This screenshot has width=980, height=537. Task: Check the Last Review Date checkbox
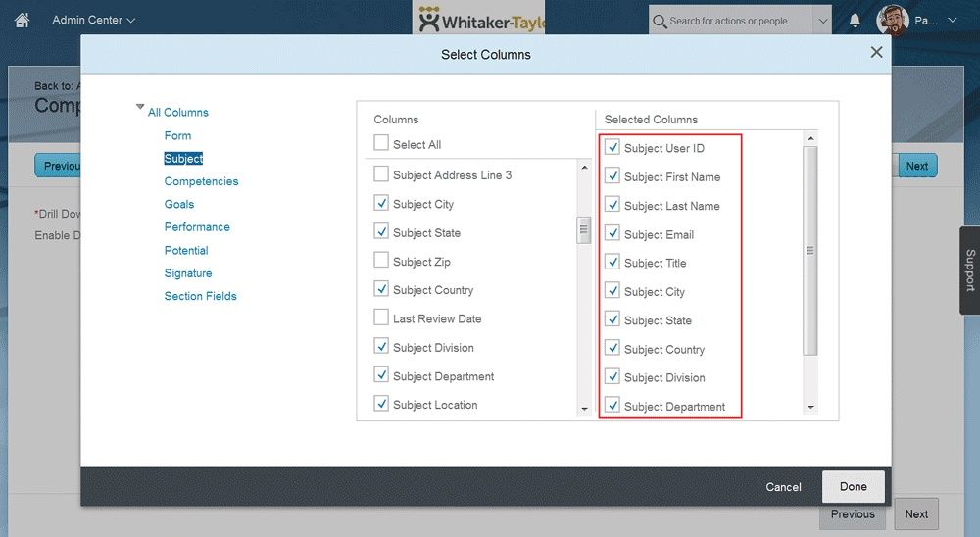coord(381,317)
